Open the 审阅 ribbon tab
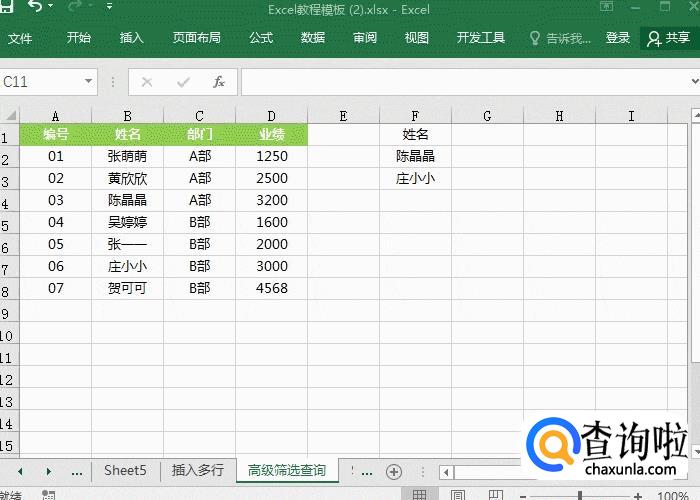Viewport: 700px width, 500px height. [365, 38]
